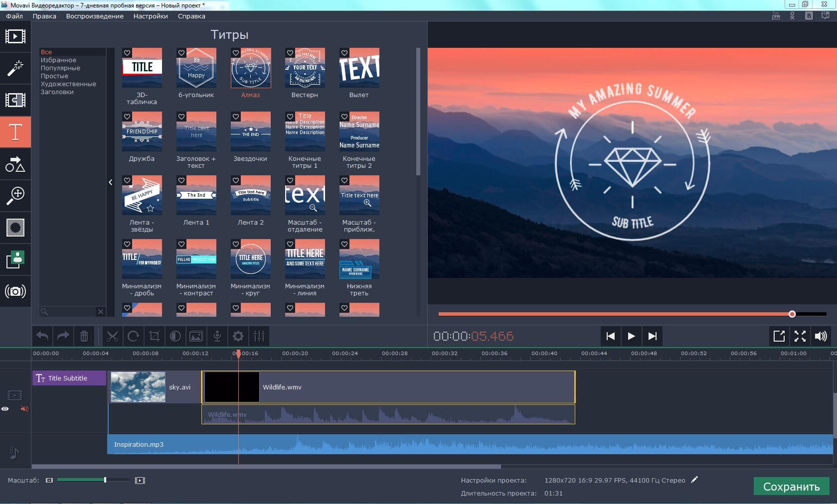Favorite the Вестерн title with its heart
This screenshot has width=837, height=504.
290,53
